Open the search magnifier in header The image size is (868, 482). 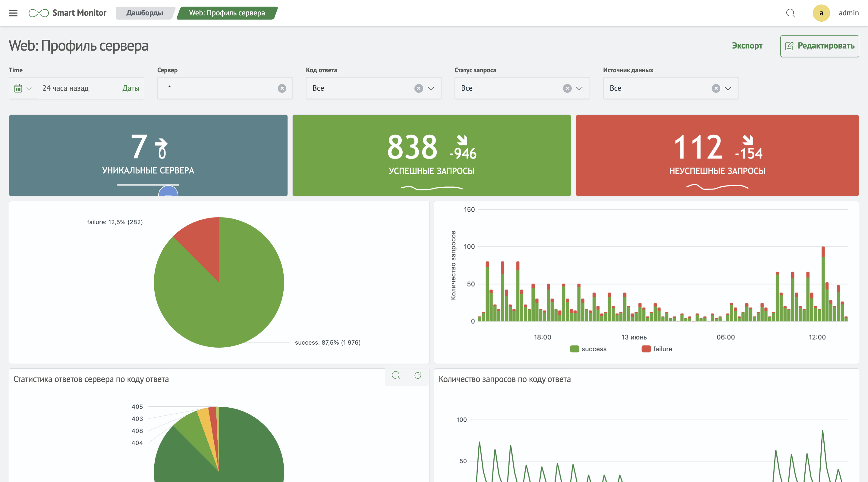pyautogui.click(x=790, y=13)
